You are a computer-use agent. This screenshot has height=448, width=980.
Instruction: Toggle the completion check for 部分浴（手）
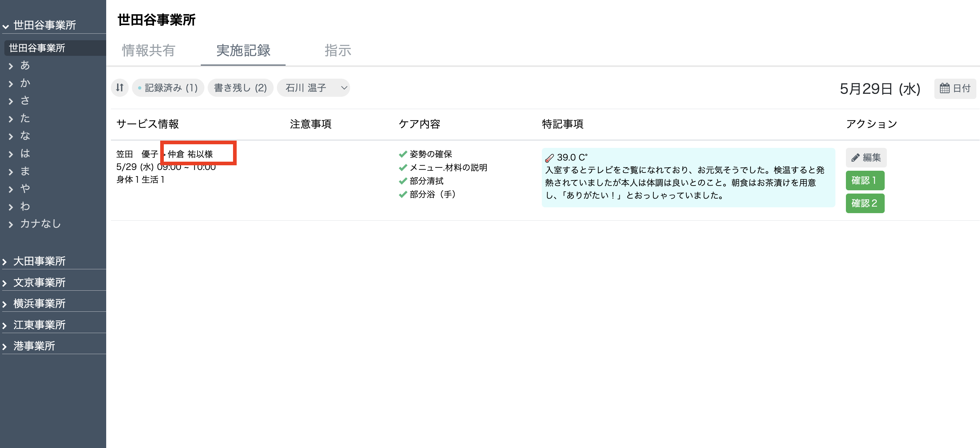403,195
